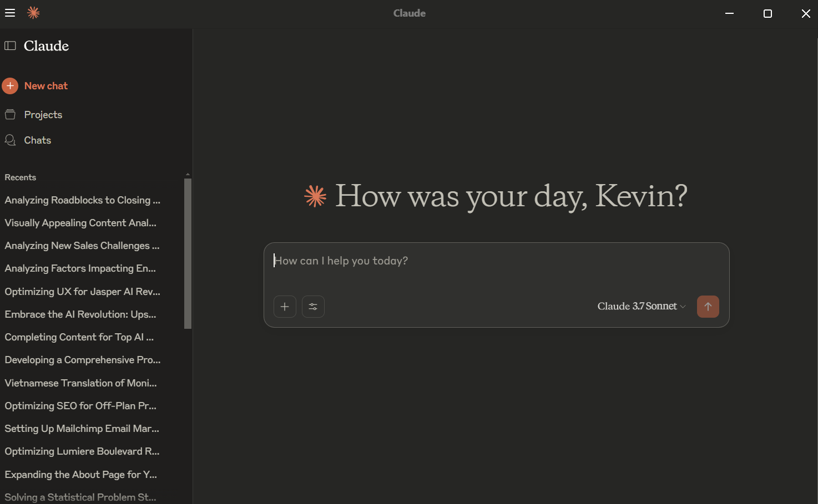
Task: Click the Projects folder icon
Action: (10, 115)
